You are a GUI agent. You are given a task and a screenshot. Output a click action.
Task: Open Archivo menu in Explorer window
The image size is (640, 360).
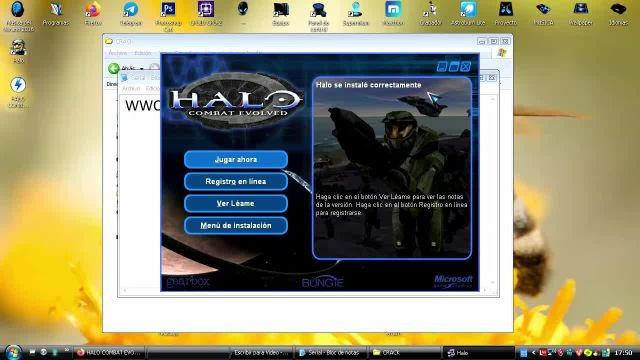[x=118, y=53]
